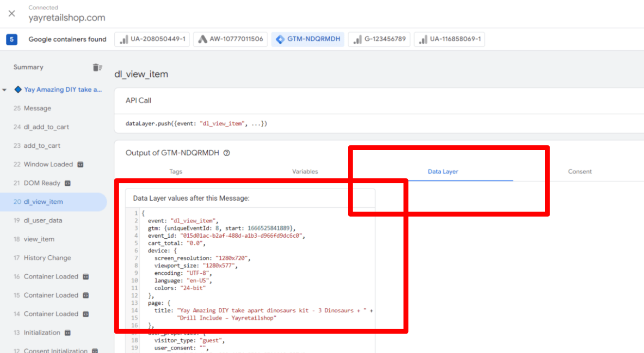Select the GTM-NDQRMDH container chip
Image resolution: width=644 pixels, height=353 pixels.
(x=307, y=39)
